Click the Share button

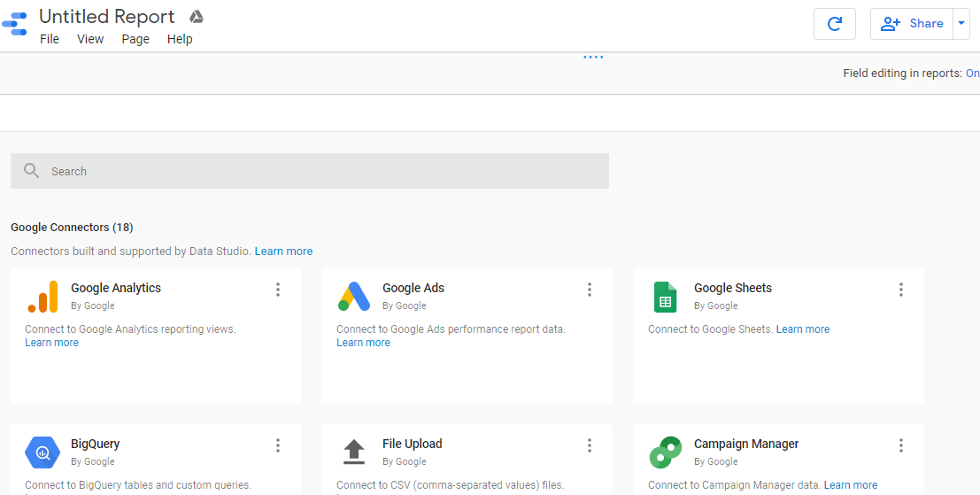912,24
